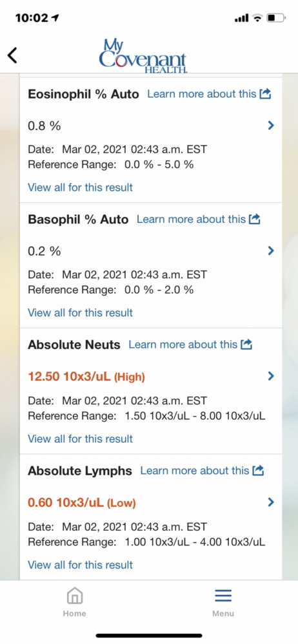View all for Absolute Lymphs result
The width and height of the screenshot is (298, 644).
(x=80, y=565)
